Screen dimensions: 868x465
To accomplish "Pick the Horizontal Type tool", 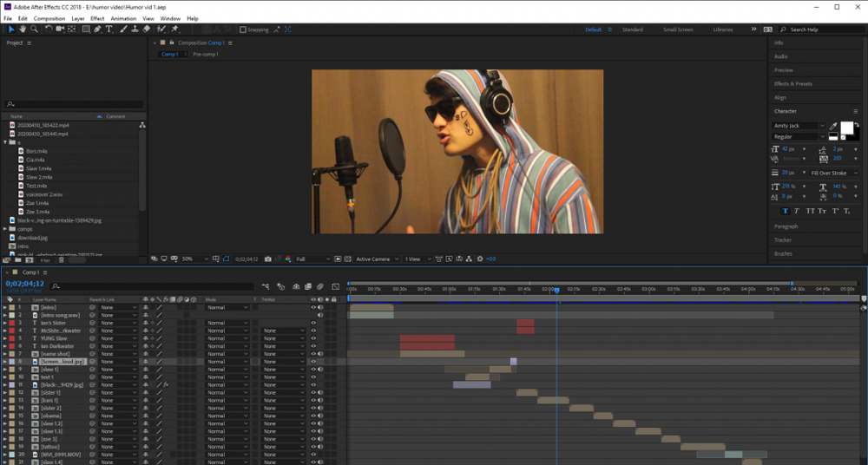I will click(x=108, y=29).
